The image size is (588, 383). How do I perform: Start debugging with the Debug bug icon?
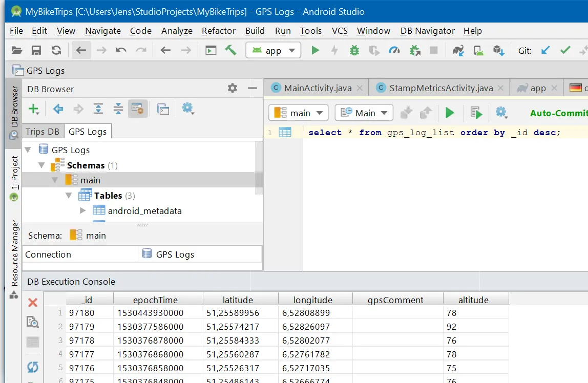(354, 50)
